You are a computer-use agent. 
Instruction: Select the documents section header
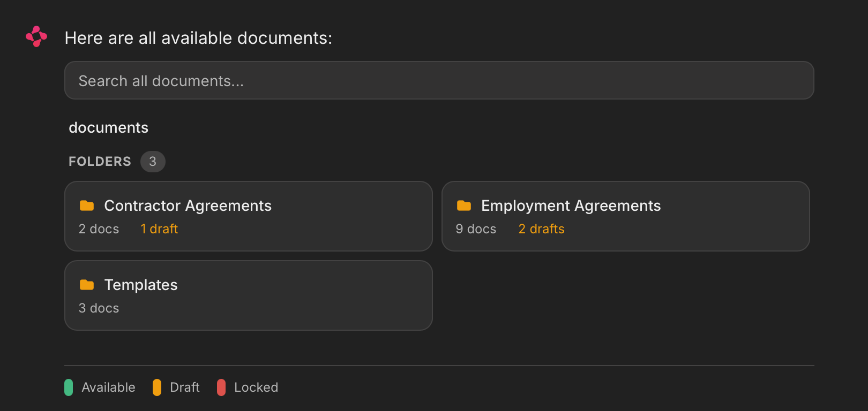(108, 127)
